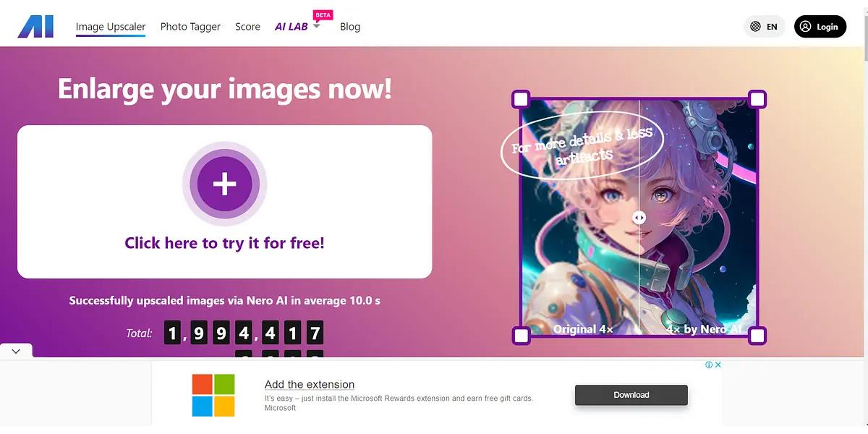
Task: Collapse the ad banner with the chevron
Action: pos(16,351)
